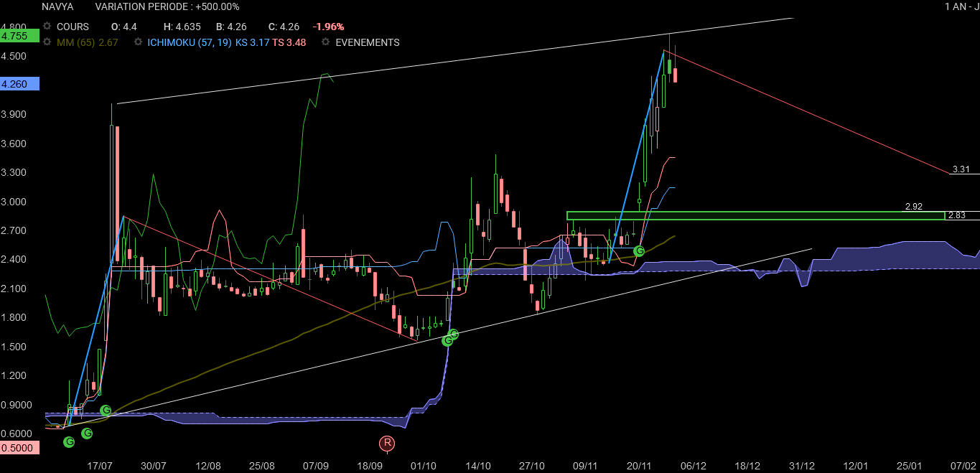Click the 3.31 trendline price label
Screen dimensions: 980x473
[x=961, y=169]
